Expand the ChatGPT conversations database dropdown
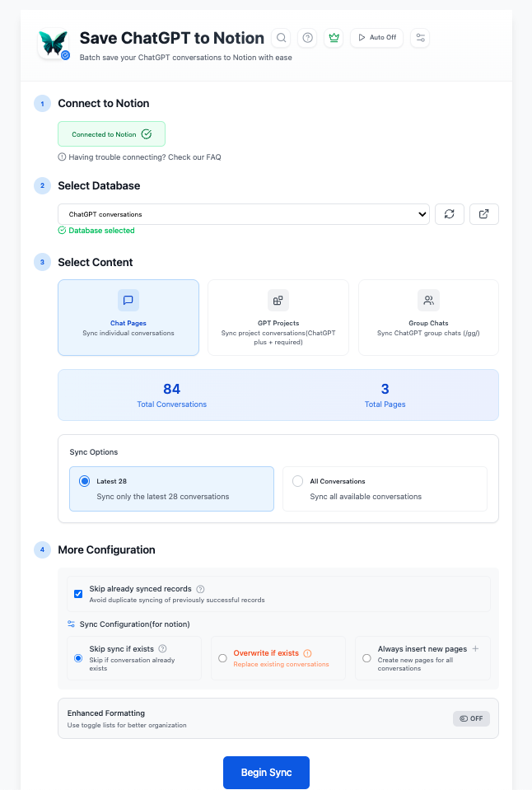Image resolution: width=532 pixels, height=790 pixels. click(244, 214)
